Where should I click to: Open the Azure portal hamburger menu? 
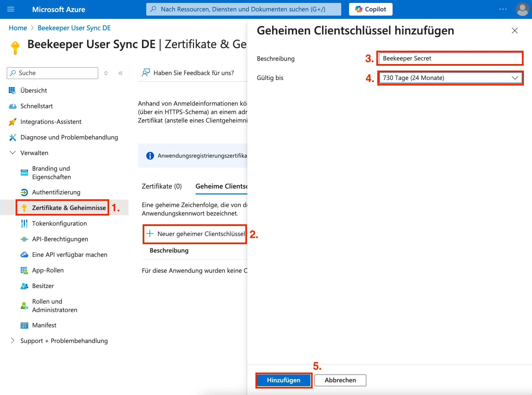11,9
